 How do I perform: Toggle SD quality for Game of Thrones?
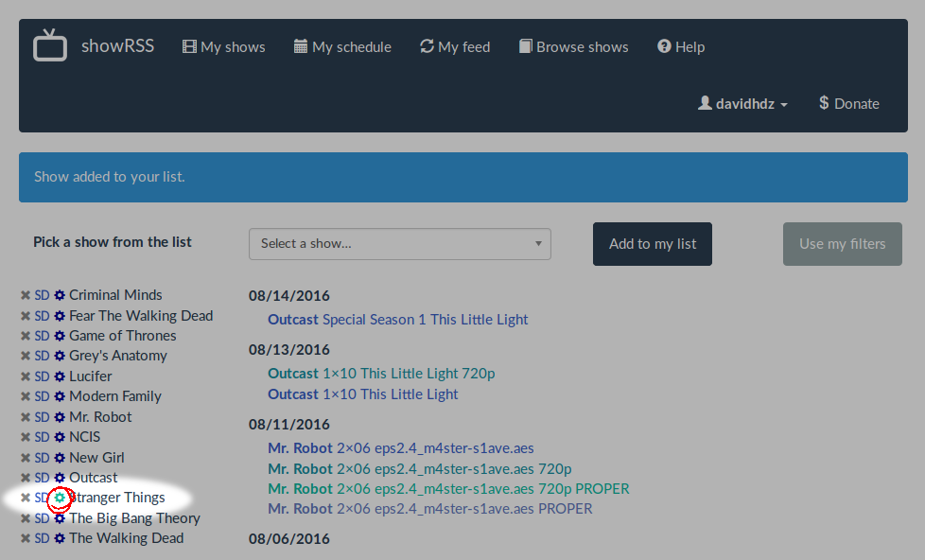coord(42,336)
